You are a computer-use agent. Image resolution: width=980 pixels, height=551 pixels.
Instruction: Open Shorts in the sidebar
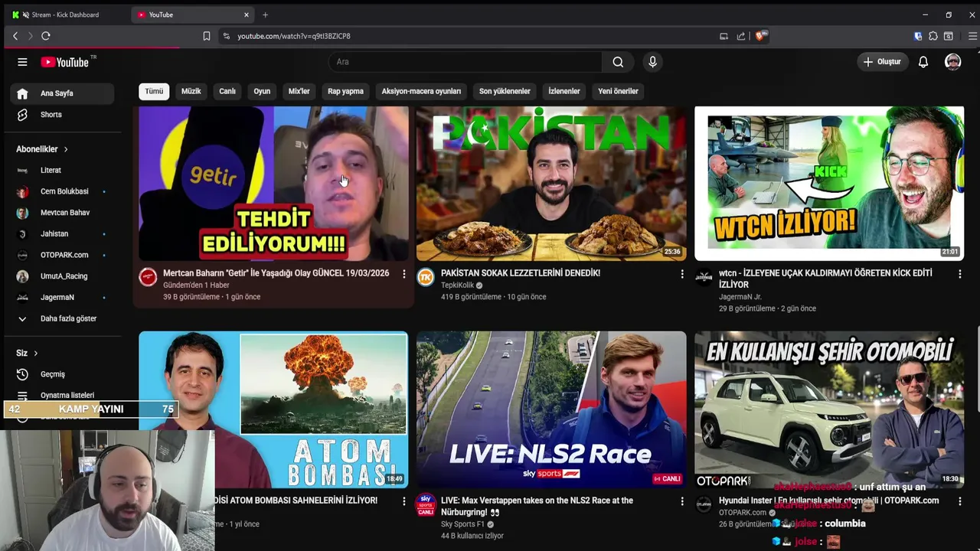point(62,115)
